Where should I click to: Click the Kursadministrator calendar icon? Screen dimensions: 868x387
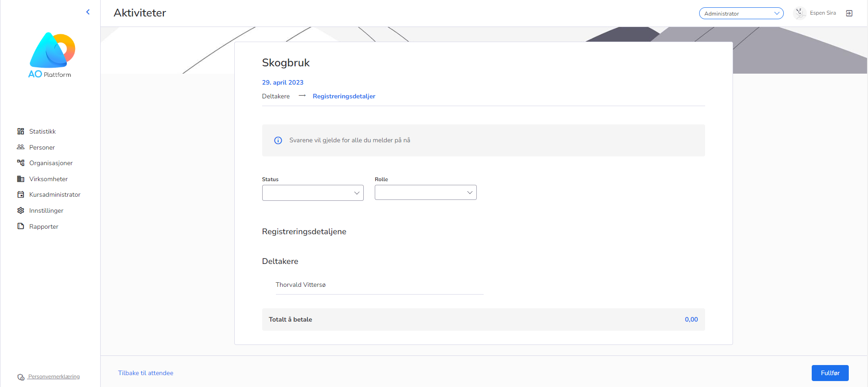tap(21, 194)
